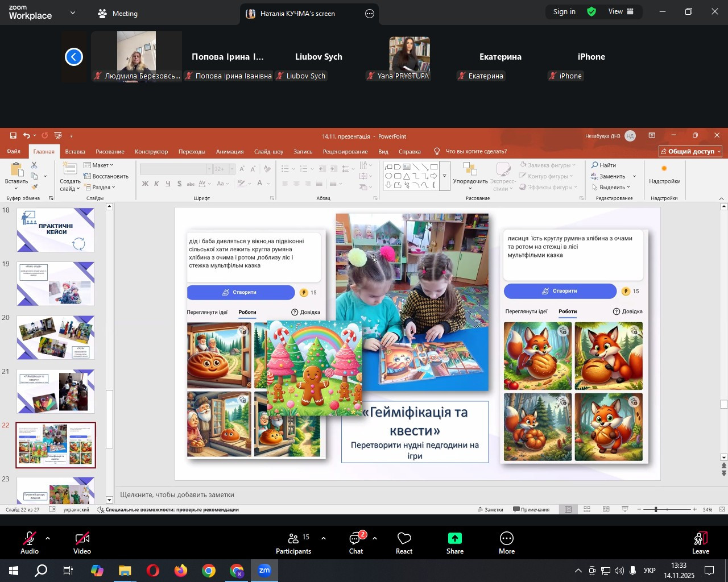
Task: Unmute the Audio microphone
Action: (x=30, y=543)
